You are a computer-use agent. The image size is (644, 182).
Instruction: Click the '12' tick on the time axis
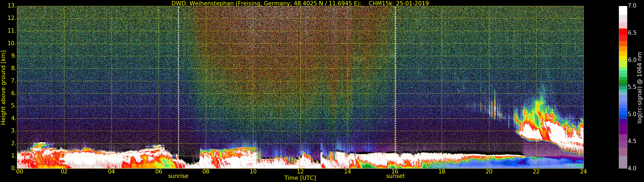tap(300, 171)
